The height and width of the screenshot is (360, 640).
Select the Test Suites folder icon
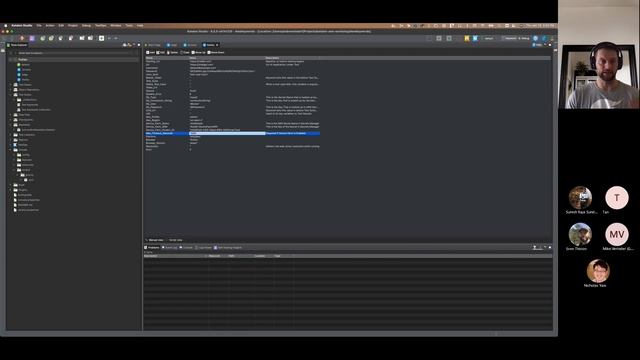pos(16,95)
